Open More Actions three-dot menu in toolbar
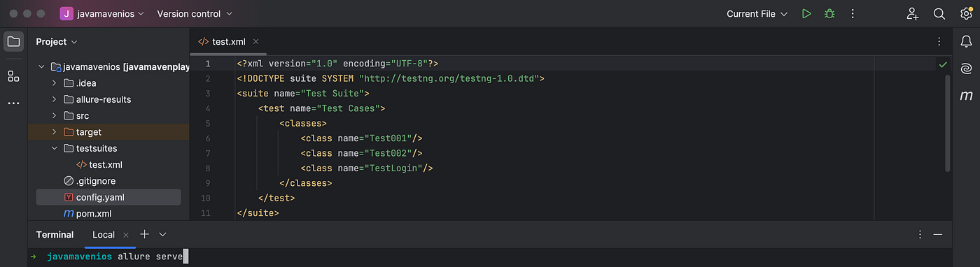This screenshot has width=980, height=267. pyautogui.click(x=853, y=14)
